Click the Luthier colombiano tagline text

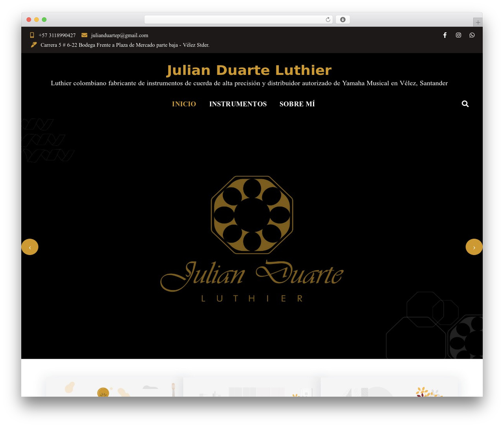249,83
